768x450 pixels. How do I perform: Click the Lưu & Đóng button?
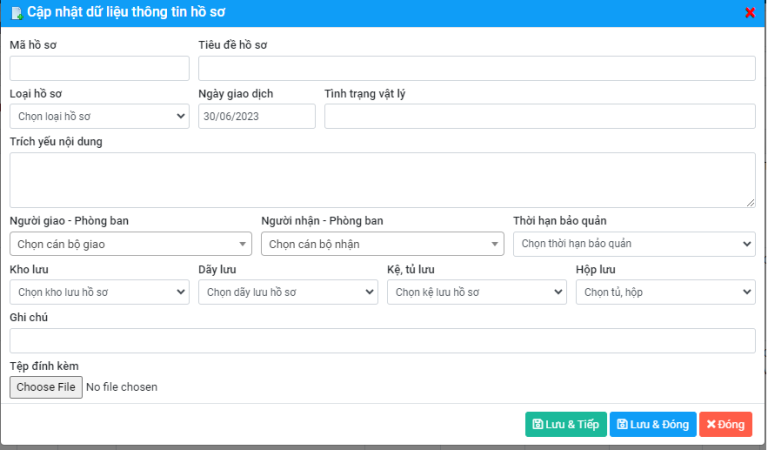[x=652, y=424]
